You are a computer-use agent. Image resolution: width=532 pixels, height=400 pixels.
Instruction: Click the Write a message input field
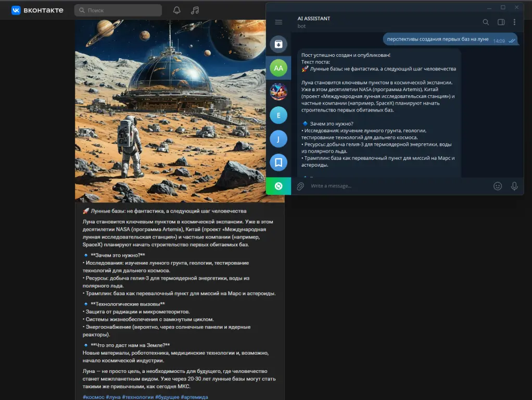pyautogui.click(x=364, y=185)
